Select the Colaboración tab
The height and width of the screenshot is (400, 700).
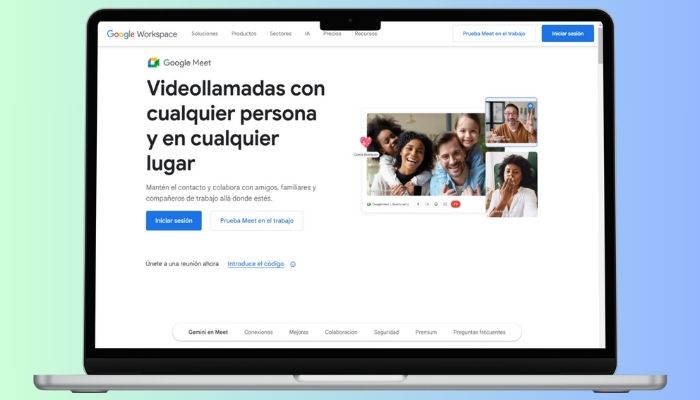pyautogui.click(x=341, y=332)
